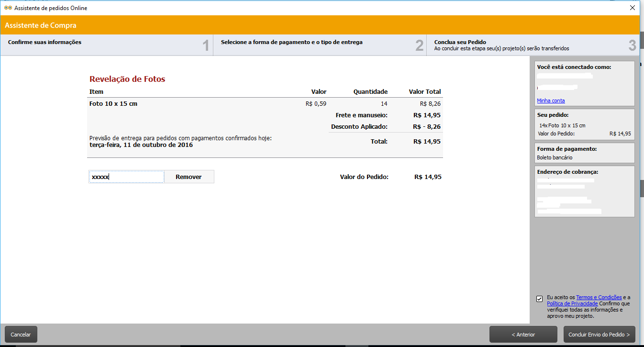Toggle the accept terms checkbox

point(540,299)
